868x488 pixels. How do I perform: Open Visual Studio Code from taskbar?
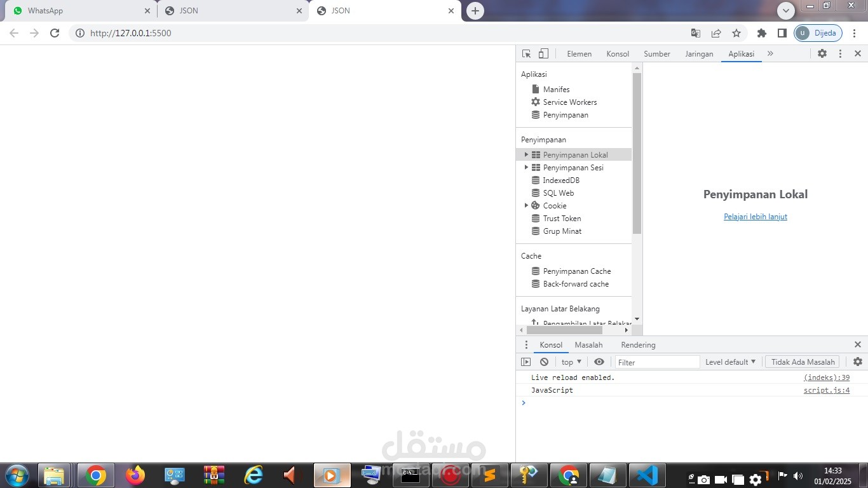[x=647, y=475]
